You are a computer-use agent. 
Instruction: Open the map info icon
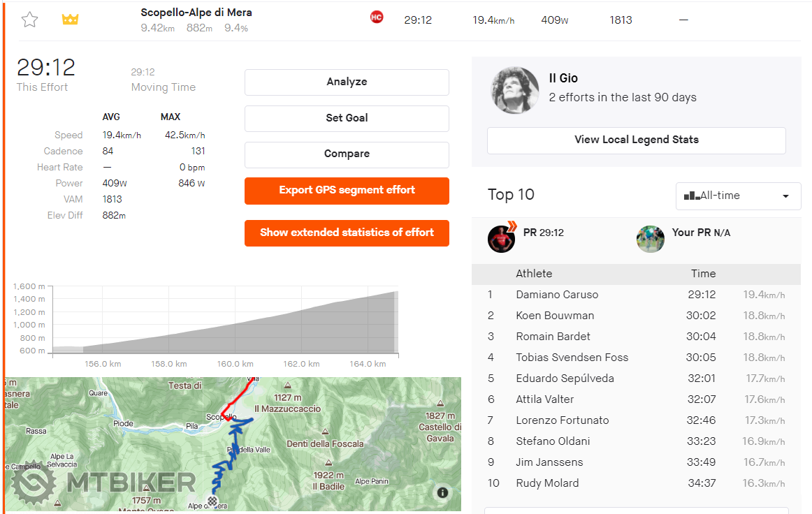click(442, 492)
